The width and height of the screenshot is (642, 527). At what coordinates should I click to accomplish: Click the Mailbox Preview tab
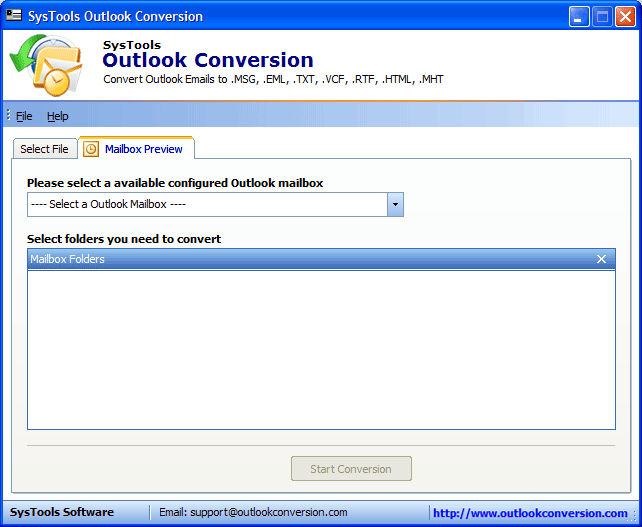137,148
